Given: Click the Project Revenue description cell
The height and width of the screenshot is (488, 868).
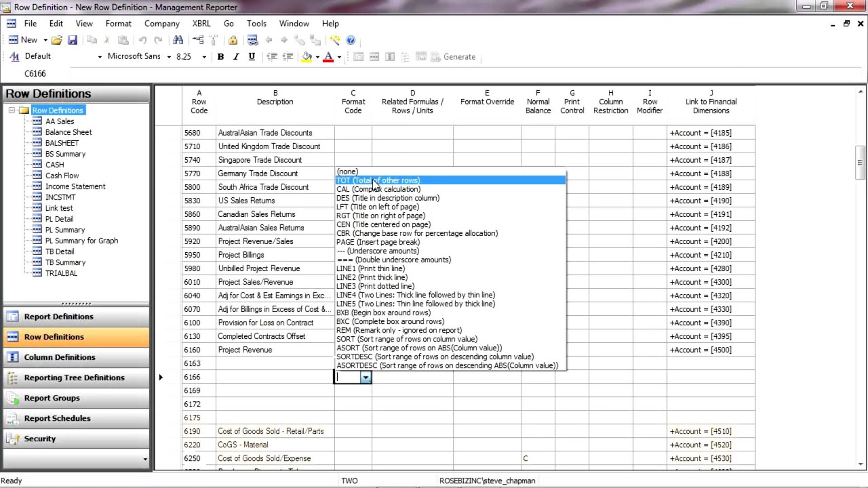Looking at the screenshot, I should (275, 350).
